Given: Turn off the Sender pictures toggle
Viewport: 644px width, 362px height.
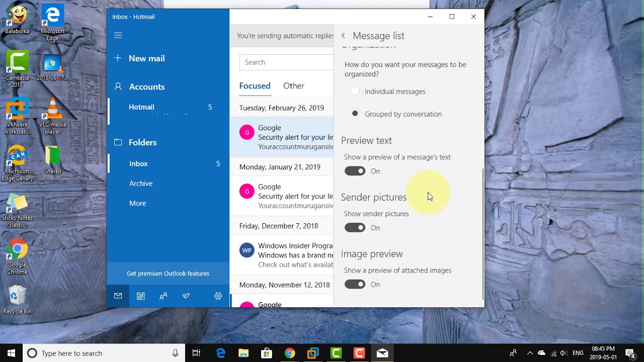Looking at the screenshot, I should point(355,228).
